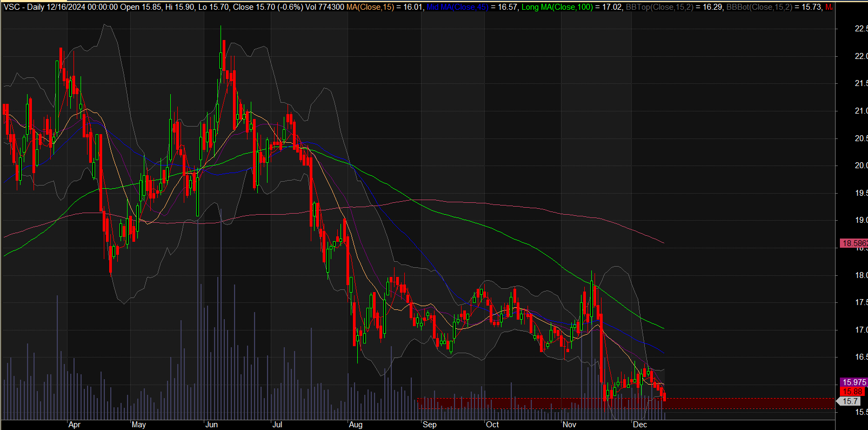868x430 pixels.
Task: Click the 'Dec' month label on the time axis
Action: coord(640,425)
